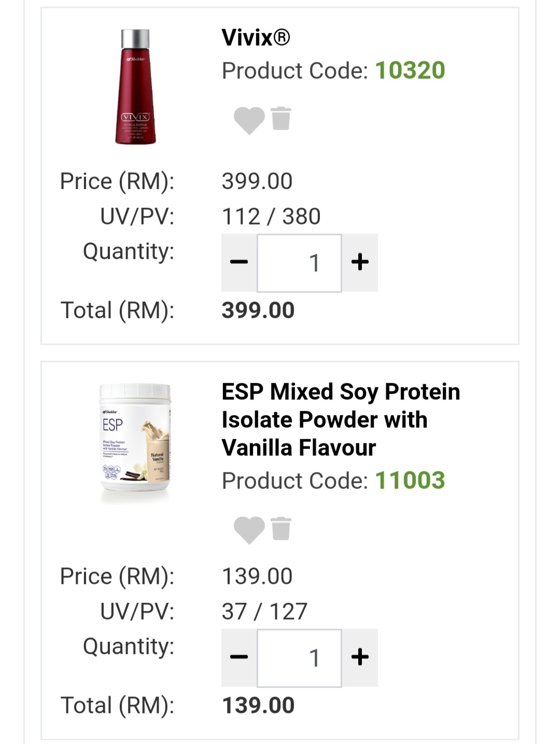Select product code 11003
Screen dimensions: 560x744
tap(410, 481)
